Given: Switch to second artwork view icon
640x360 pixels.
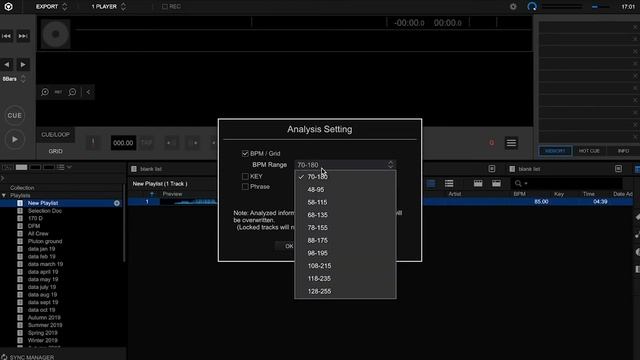Looking at the screenshot, I should 496,183.
